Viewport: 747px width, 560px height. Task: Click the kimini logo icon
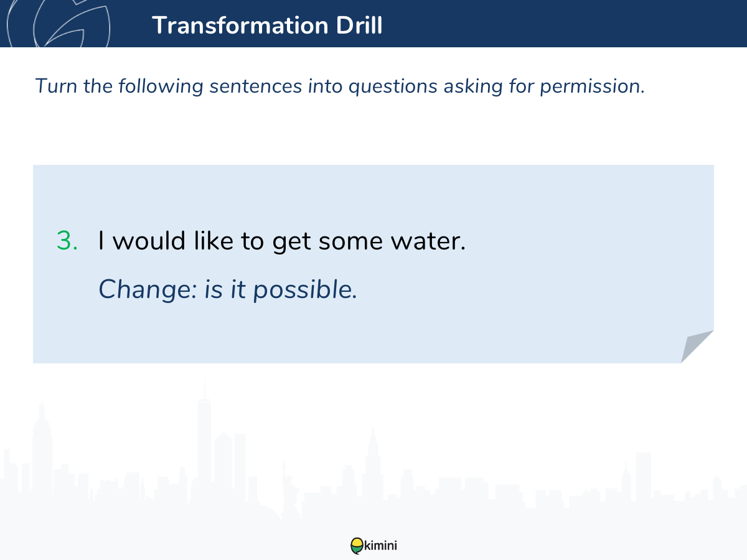(357, 546)
